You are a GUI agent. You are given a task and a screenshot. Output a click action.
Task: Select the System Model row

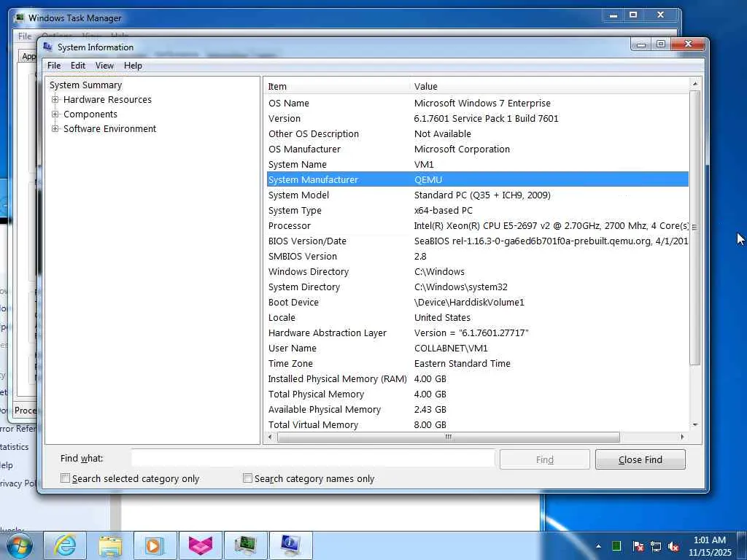[478, 195]
